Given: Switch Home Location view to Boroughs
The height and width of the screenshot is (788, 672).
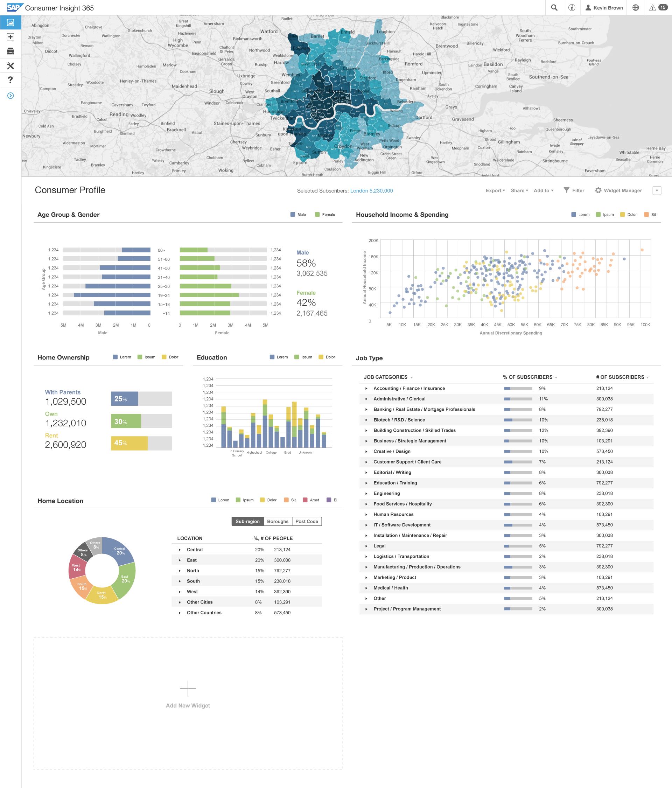Looking at the screenshot, I should click(278, 521).
